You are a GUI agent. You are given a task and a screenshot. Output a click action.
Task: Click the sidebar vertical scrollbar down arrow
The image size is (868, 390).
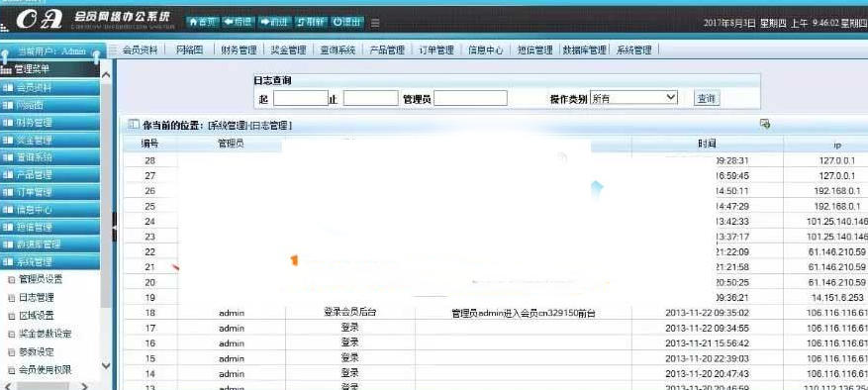coord(106,365)
